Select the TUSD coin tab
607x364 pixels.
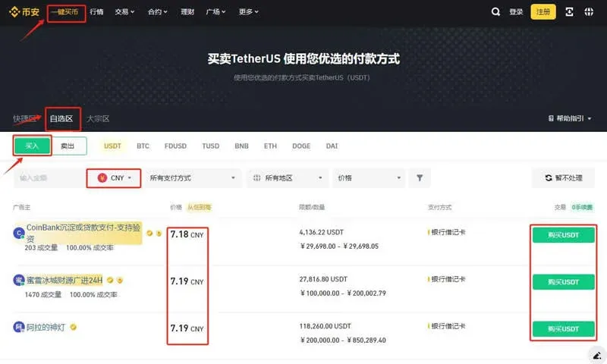pos(211,146)
